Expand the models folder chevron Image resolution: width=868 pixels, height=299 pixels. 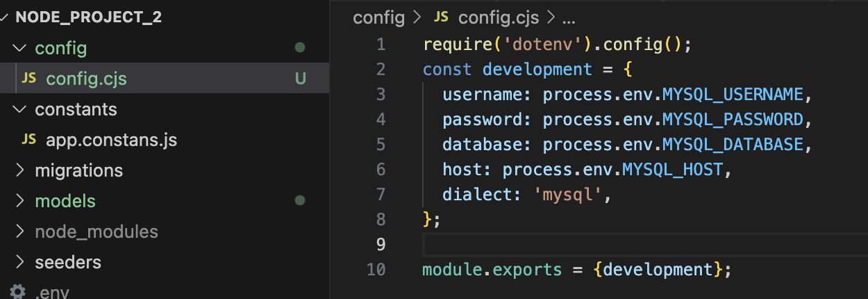point(19,201)
